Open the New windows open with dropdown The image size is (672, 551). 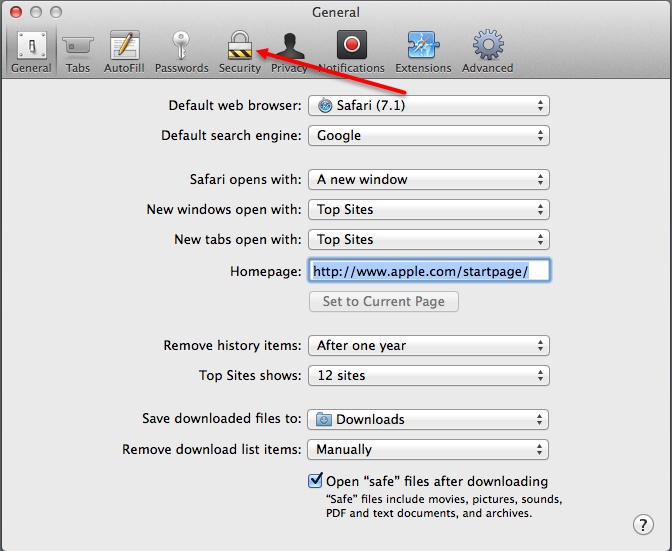pos(429,210)
